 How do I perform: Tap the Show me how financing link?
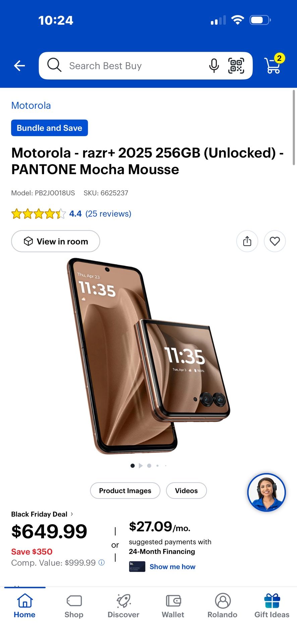pyautogui.click(x=173, y=567)
